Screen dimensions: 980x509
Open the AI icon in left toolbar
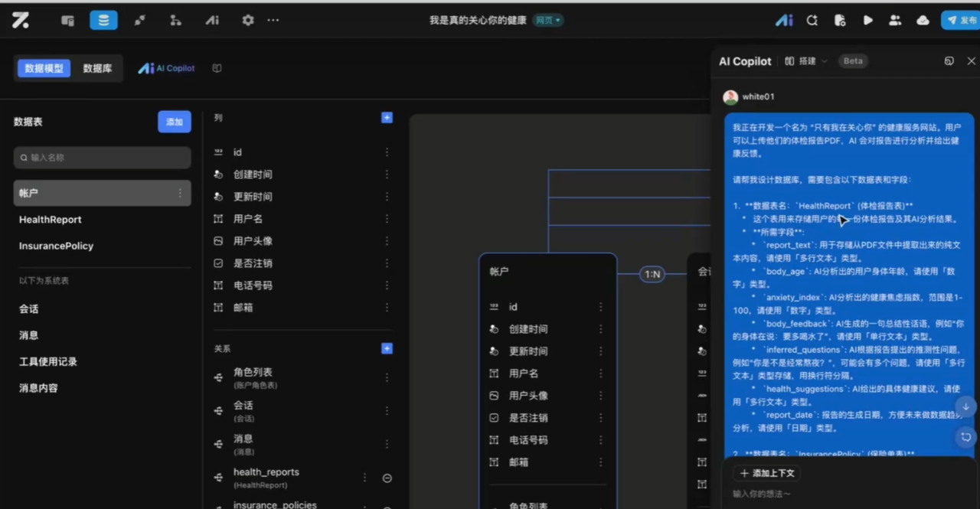point(212,21)
